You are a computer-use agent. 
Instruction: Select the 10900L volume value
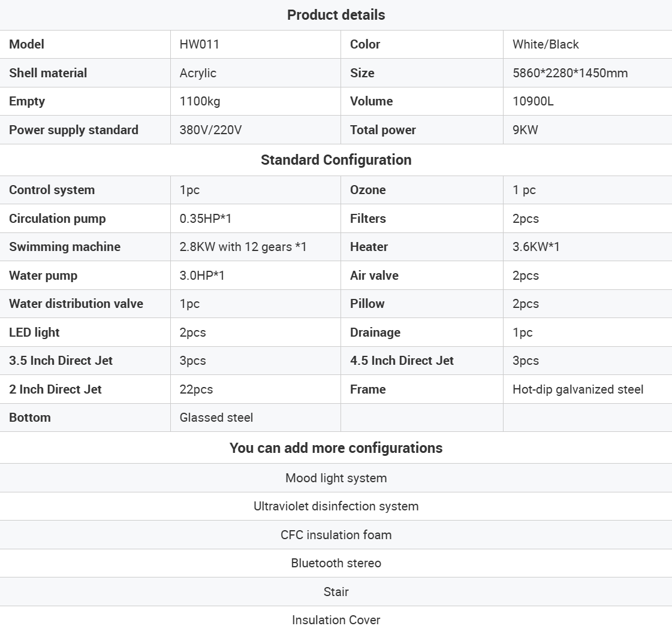tap(533, 101)
